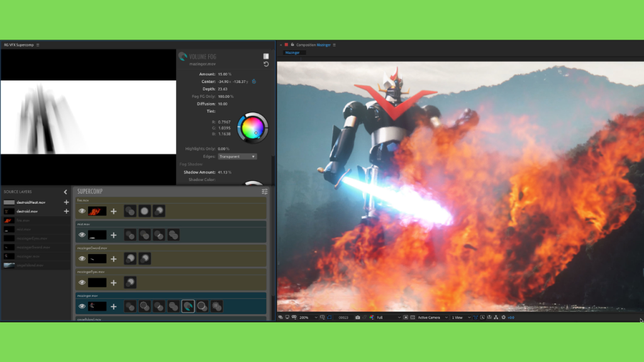Viewport: 644px width, 362px height.
Task: Open the Composition Mazinger panel menu
Action: click(335, 45)
